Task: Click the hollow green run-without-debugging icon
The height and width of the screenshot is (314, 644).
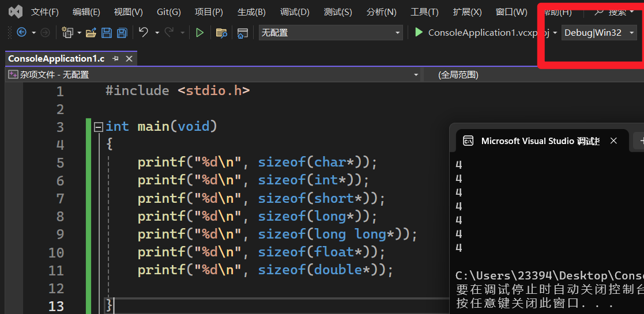Action: pos(199,33)
